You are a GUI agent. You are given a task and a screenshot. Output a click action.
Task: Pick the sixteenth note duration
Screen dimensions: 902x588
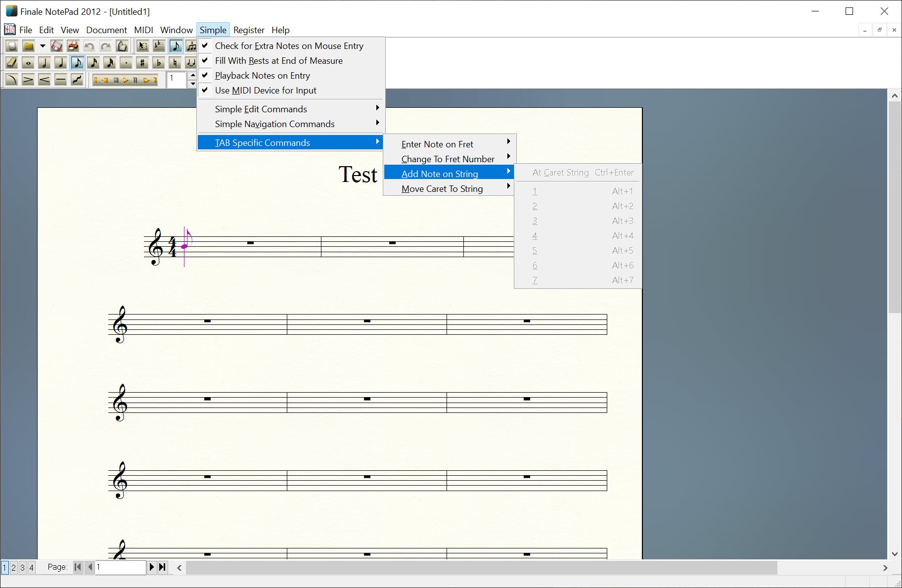coord(93,63)
